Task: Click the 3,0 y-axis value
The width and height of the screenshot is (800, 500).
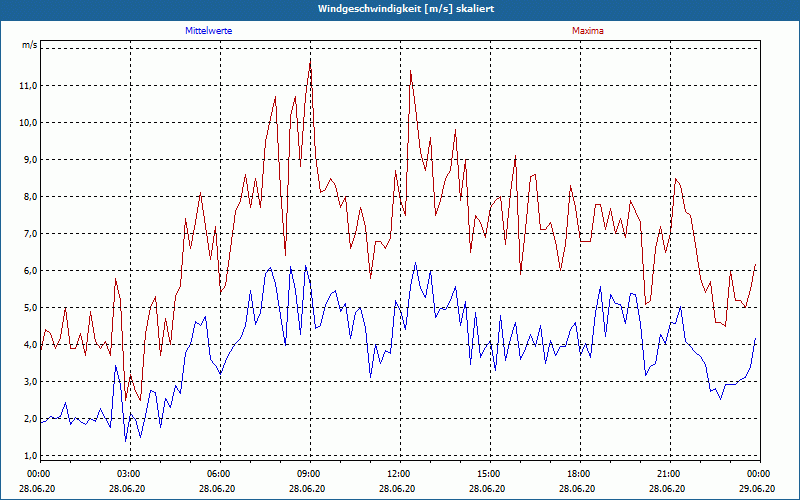Action: 31,382
